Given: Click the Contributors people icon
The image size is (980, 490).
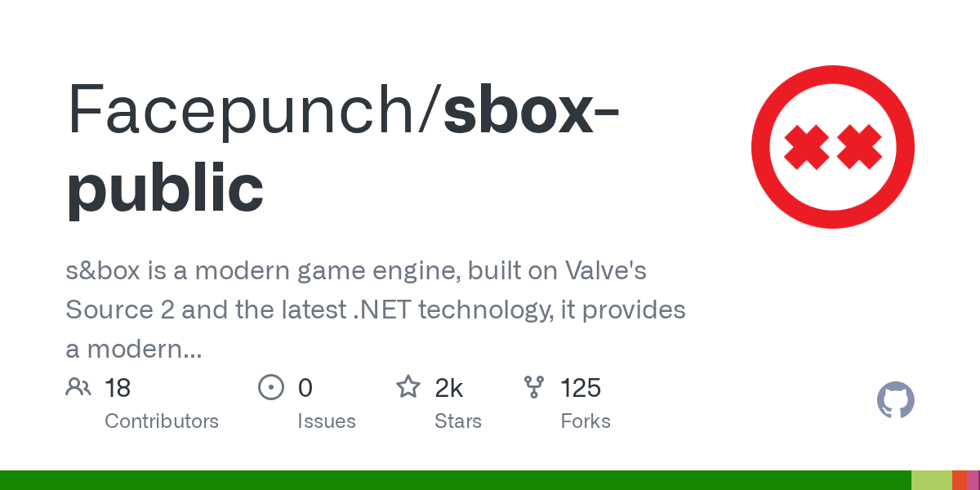Looking at the screenshot, I should pyautogui.click(x=78, y=387).
